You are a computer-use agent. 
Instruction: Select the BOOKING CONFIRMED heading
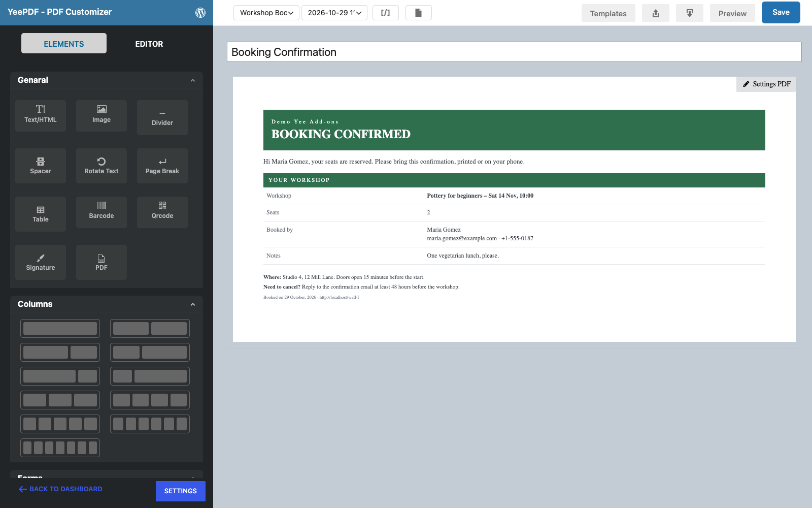[341, 134]
